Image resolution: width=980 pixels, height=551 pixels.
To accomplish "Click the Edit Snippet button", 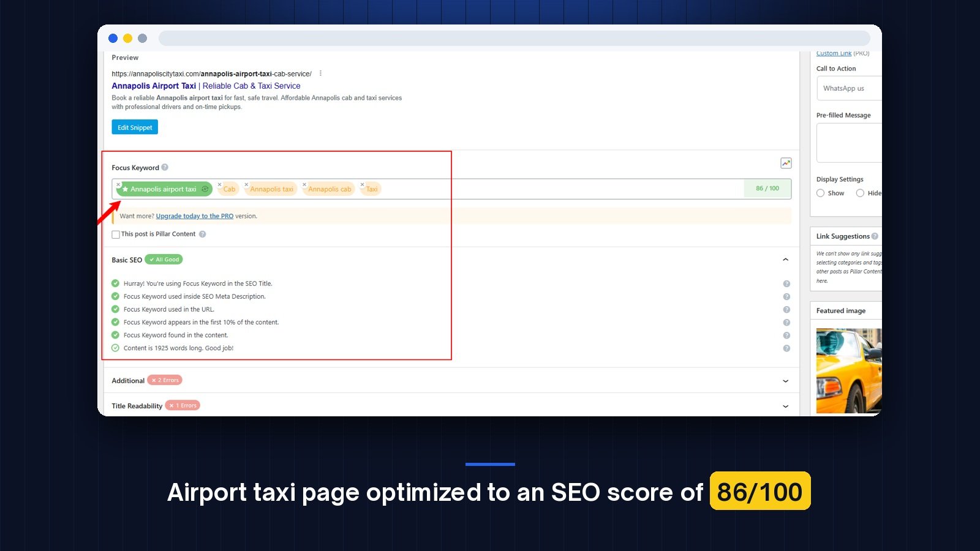I will 135,127.
